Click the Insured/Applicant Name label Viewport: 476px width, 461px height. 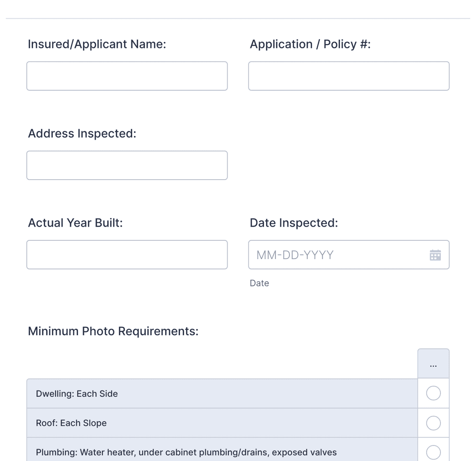[x=97, y=44]
